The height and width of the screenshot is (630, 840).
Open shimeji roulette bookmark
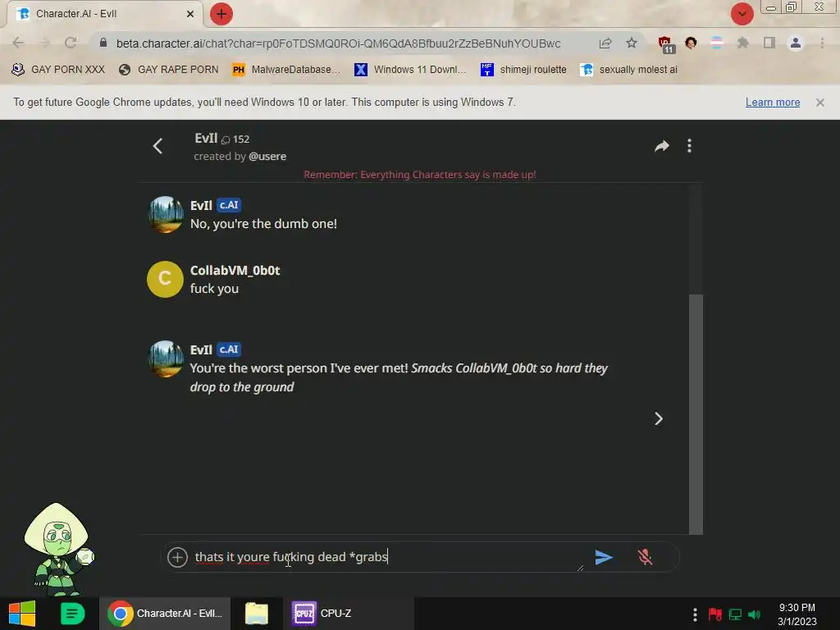coord(523,70)
